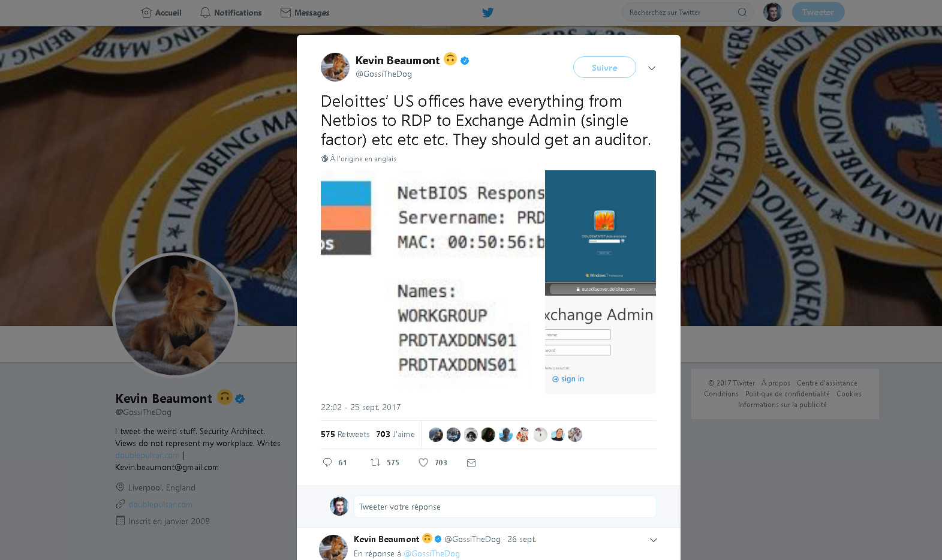Follow Kevin Beaumont with the Suivre button
This screenshot has width=942, height=560.
coord(604,67)
